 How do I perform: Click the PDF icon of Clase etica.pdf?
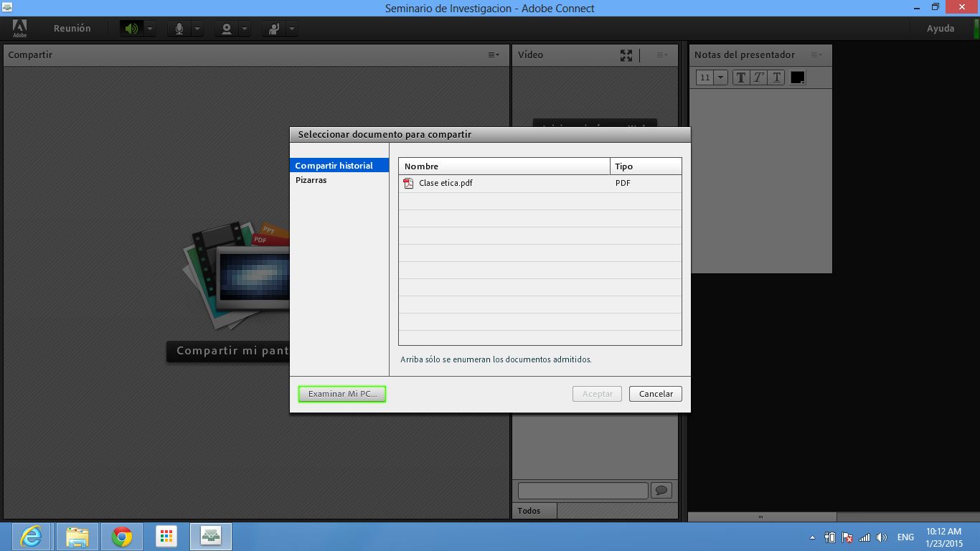point(408,183)
